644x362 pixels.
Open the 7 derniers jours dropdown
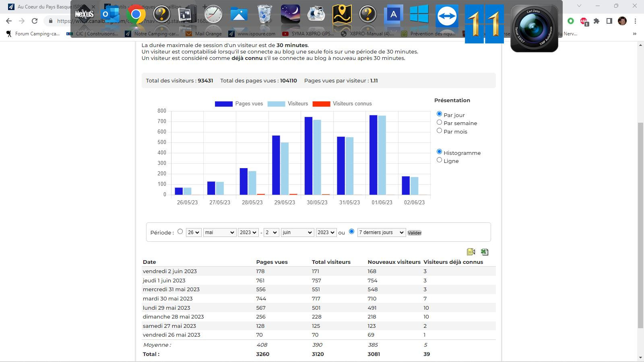382,232
